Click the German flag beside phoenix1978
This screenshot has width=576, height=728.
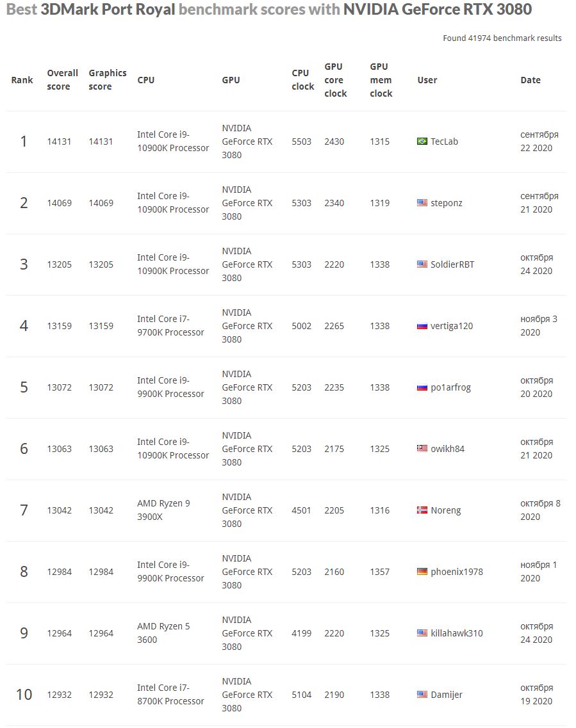[422, 572]
